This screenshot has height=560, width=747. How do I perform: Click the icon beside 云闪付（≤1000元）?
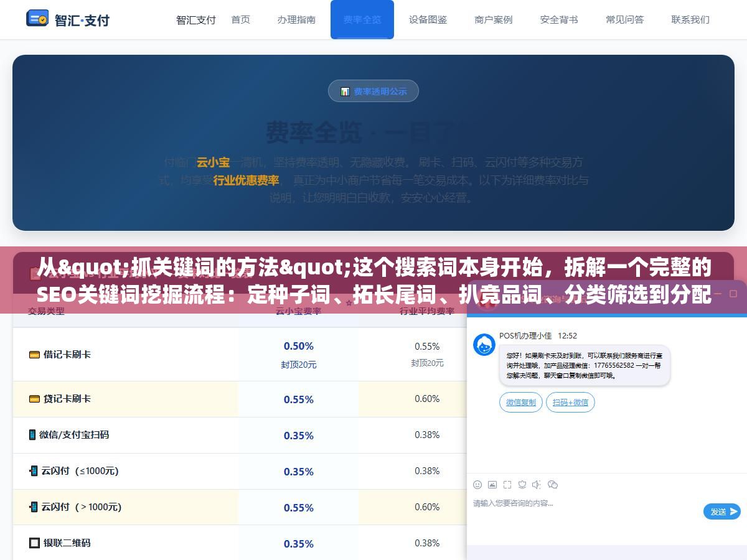[34, 471]
